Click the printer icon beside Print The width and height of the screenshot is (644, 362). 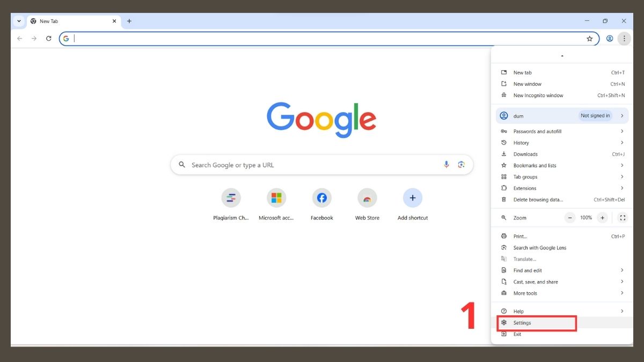point(504,237)
